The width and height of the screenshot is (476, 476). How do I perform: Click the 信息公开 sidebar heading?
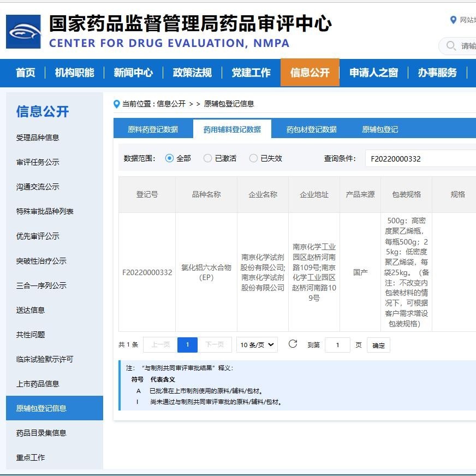[x=43, y=112]
